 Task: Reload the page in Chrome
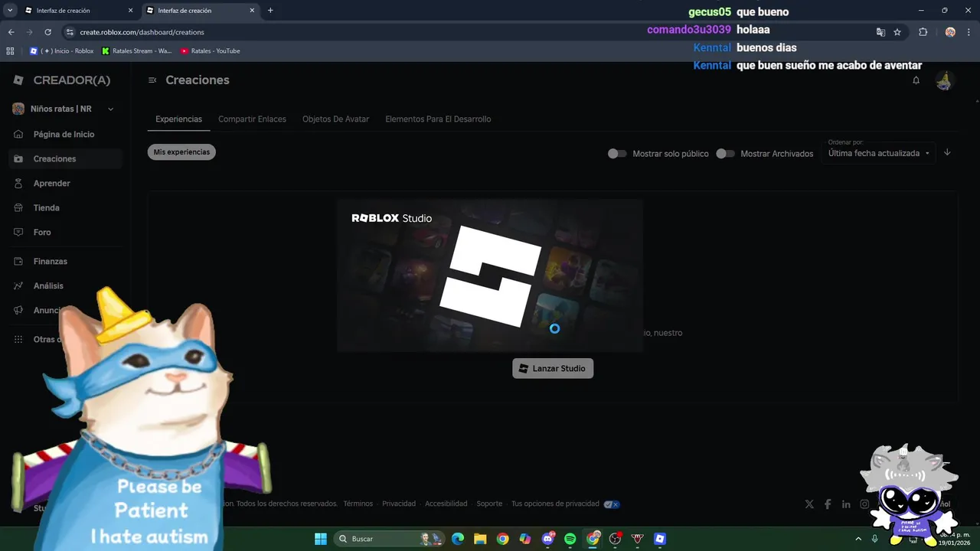click(47, 32)
